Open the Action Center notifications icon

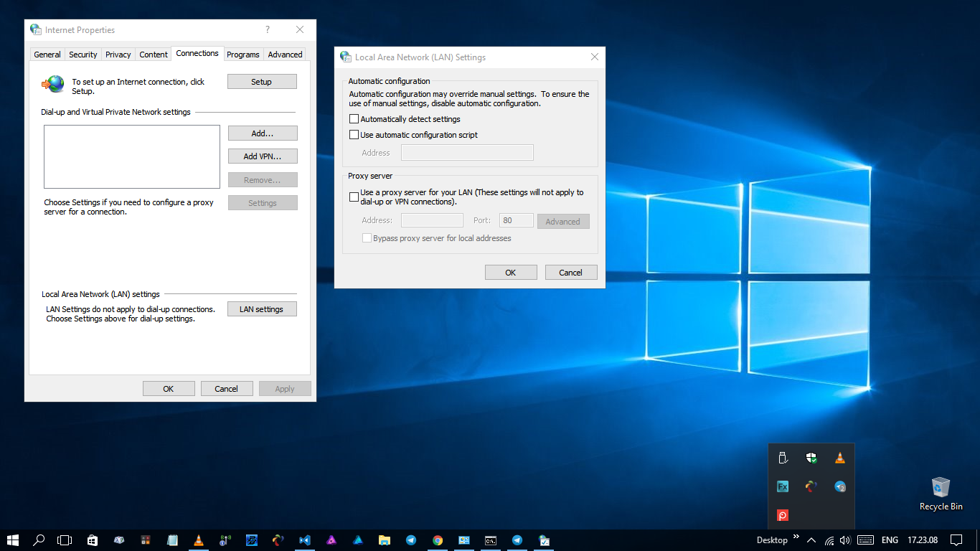956,540
